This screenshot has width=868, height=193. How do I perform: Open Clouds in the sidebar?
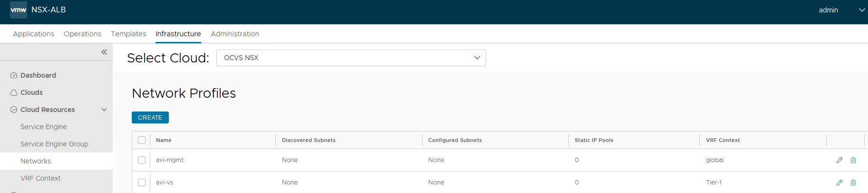point(31,92)
